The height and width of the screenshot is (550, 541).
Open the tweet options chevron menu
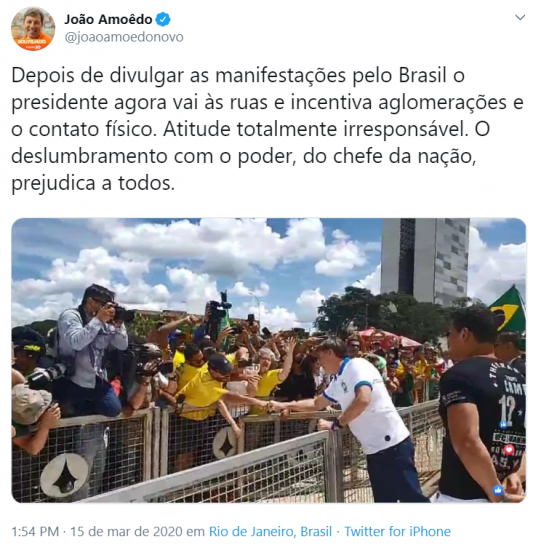(x=520, y=17)
